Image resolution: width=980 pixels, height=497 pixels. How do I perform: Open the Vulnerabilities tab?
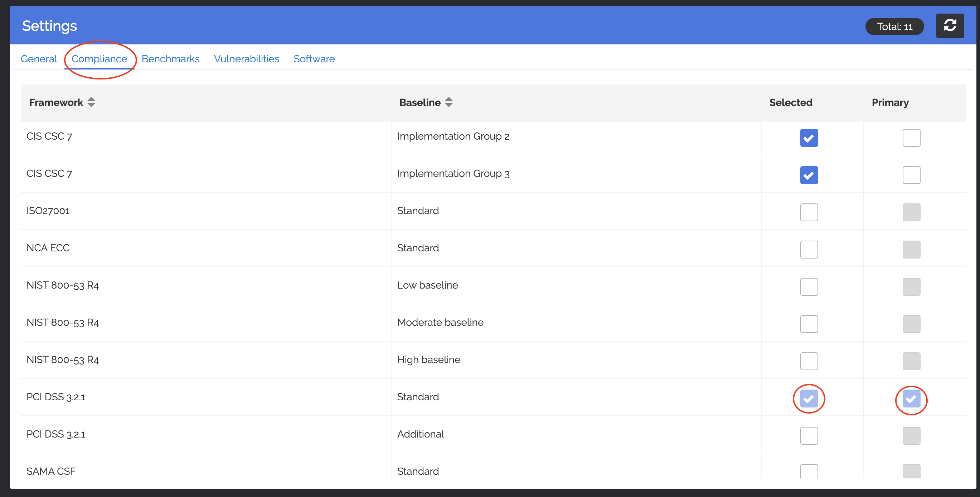(247, 59)
